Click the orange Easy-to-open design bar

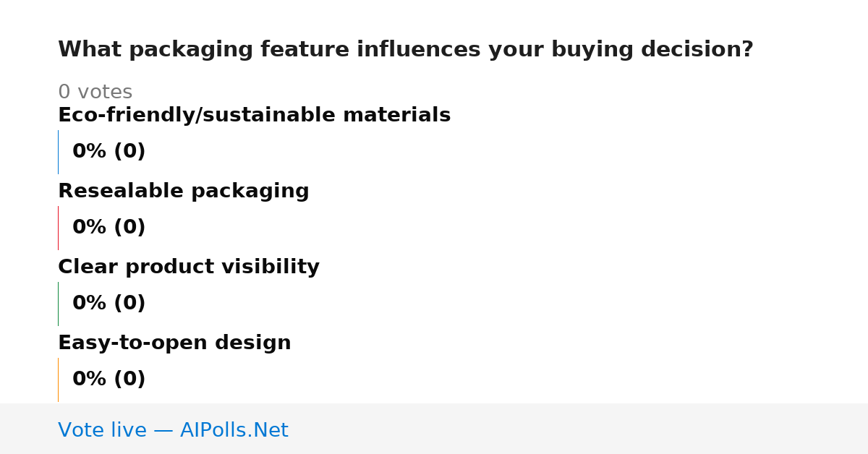(x=58, y=380)
